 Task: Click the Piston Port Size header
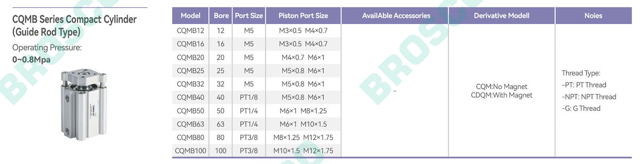point(303,15)
